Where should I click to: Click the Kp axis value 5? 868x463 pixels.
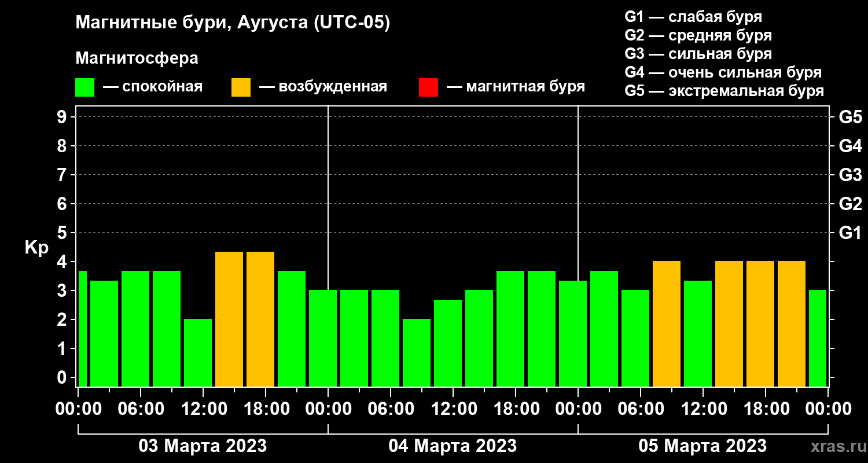tap(63, 233)
